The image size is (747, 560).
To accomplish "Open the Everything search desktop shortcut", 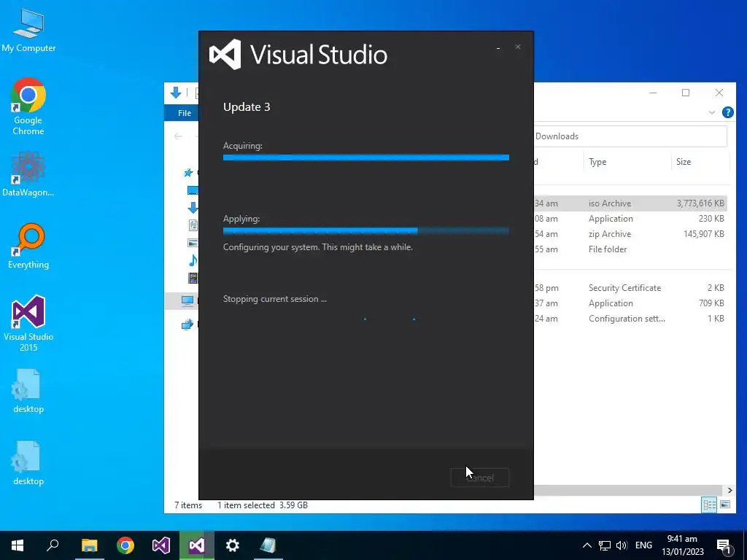I will tap(28, 246).
